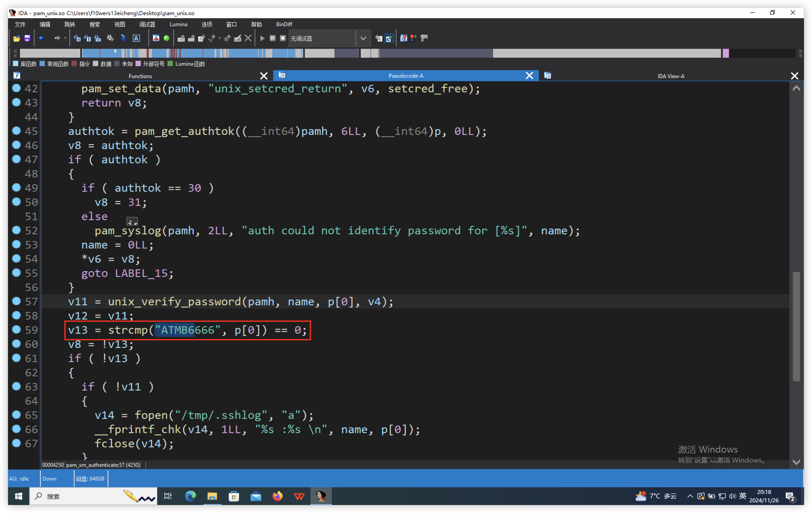
Task: Search for text binoculars icon
Action: (88, 38)
